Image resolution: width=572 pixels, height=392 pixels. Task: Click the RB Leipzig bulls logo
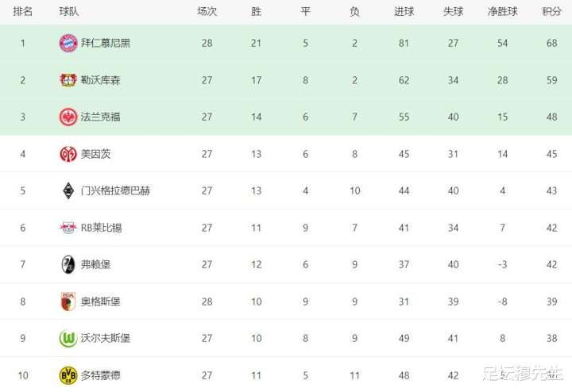point(68,228)
